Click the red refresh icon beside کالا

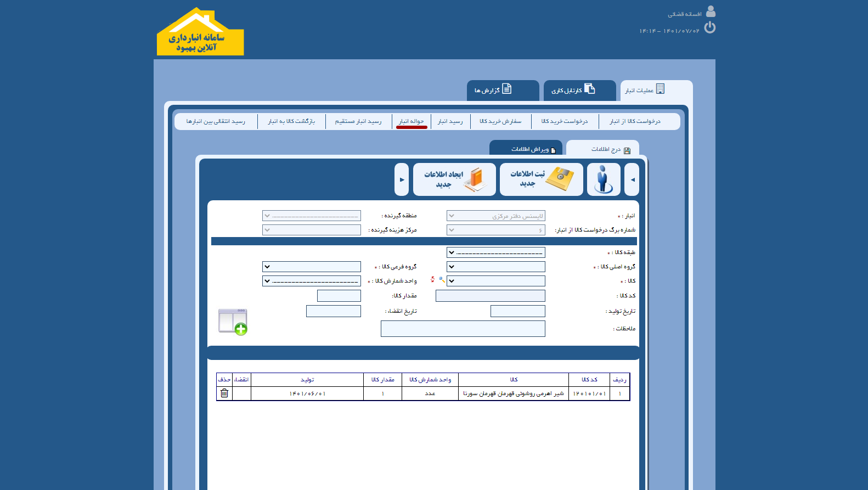coord(433,280)
